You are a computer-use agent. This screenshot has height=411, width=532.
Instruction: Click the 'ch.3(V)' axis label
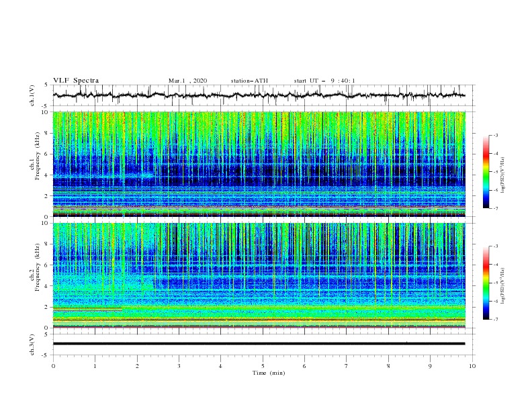(32, 345)
